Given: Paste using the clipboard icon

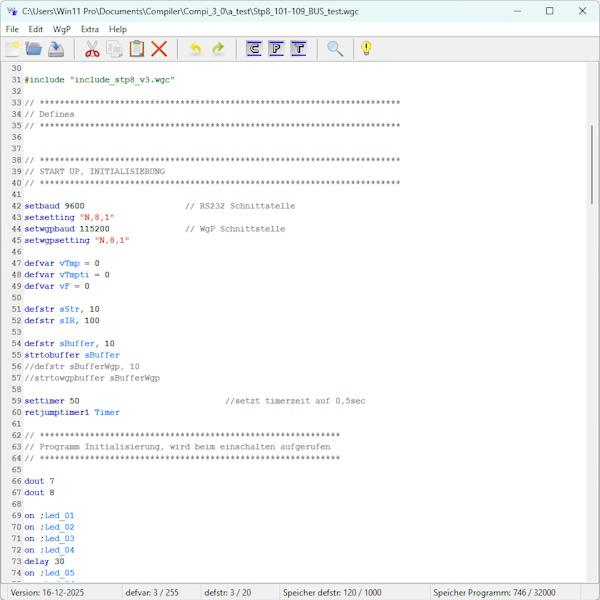Looking at the screenshot, I should [136, 49].
